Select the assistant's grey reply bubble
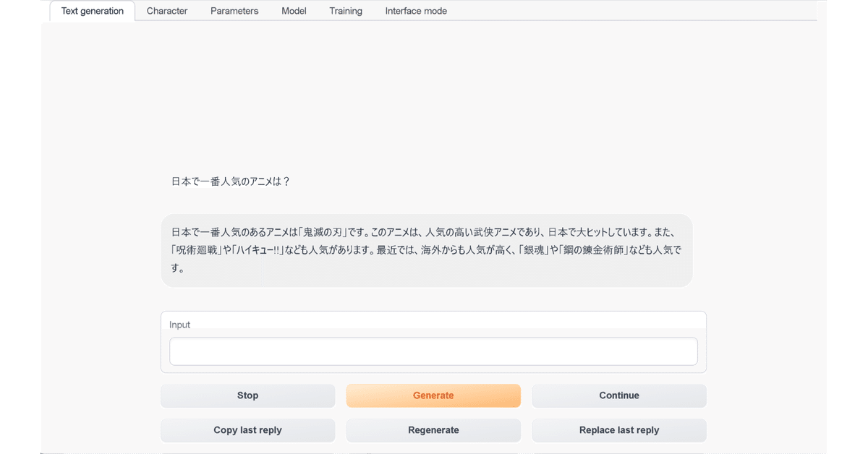The width and height of the screenshot is (868, 454). point(426,250)
